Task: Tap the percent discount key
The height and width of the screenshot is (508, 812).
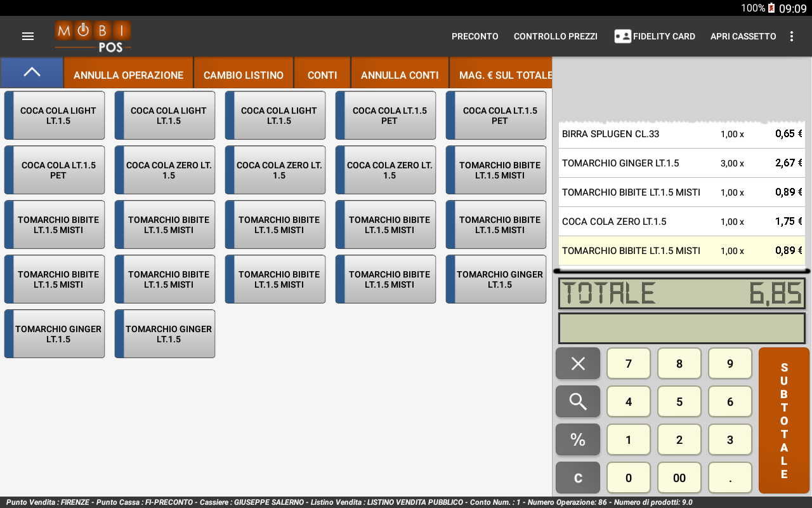Action: point(578,439)
